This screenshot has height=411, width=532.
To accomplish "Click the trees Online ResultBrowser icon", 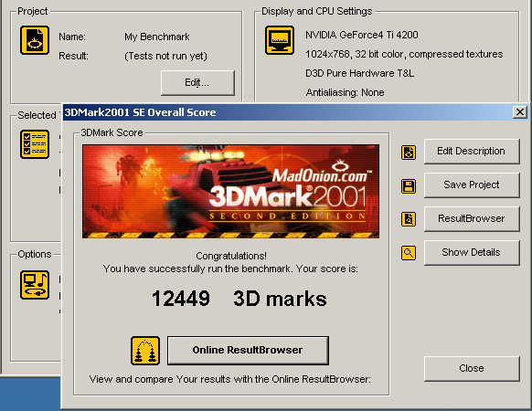I will (x=145, y=351).
